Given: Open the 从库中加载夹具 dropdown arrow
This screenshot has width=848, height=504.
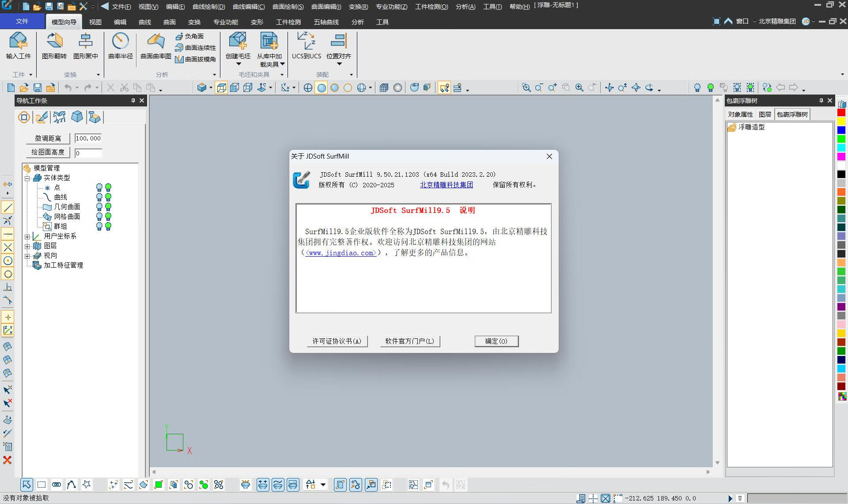Looking at the screenshot, I should click(282, 64).
